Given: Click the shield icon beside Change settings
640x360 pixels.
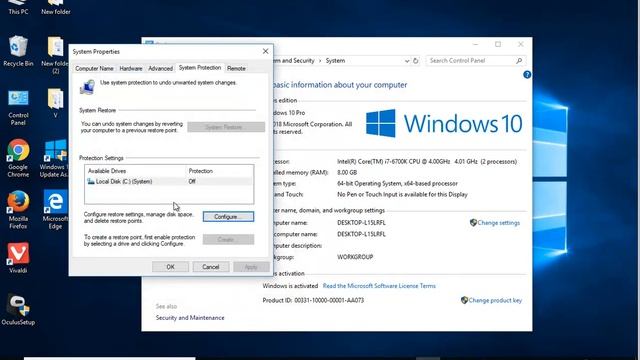Looking at the screenshot, I should pos(473,222).
